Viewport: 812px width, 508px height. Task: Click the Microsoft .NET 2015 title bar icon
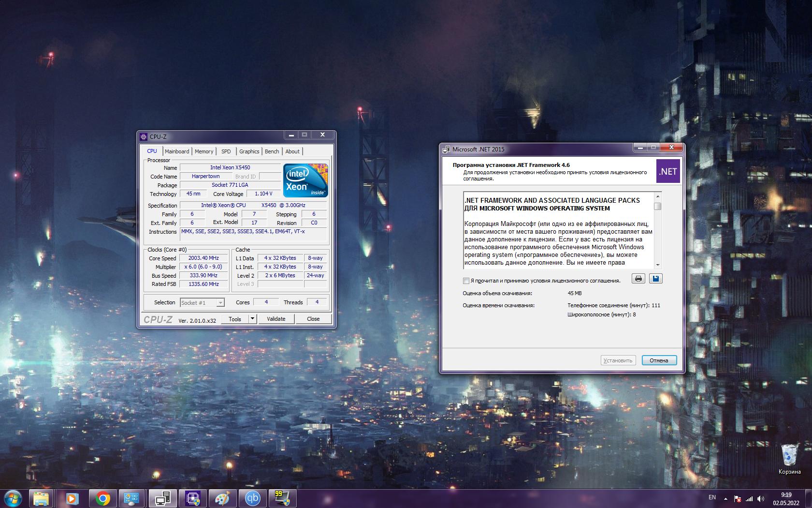447,149
